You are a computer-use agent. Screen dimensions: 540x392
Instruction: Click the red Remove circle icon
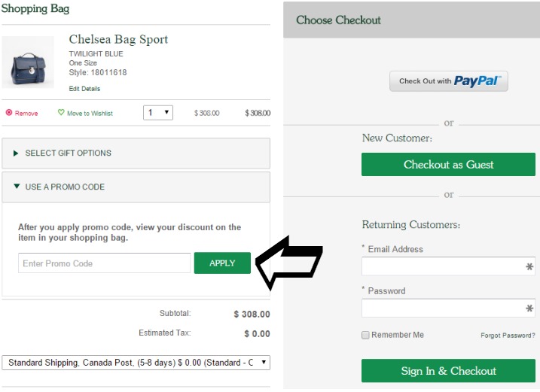tap(9, 113)
